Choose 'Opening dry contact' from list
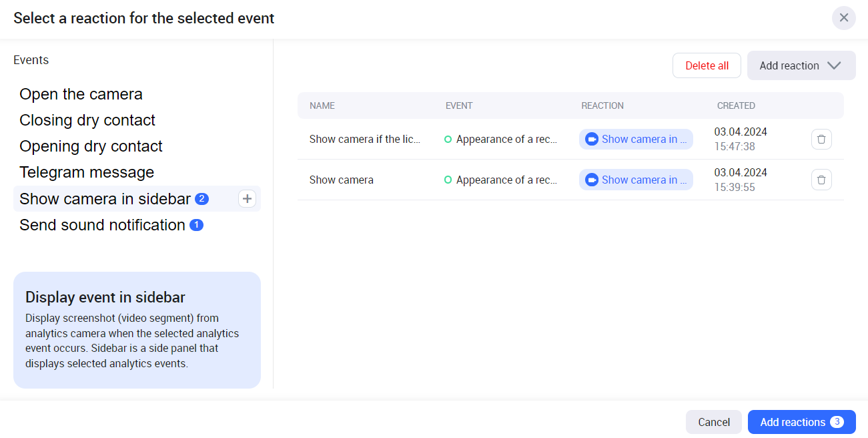The height and width of the screenshot is (438, 868). point(91,146)
